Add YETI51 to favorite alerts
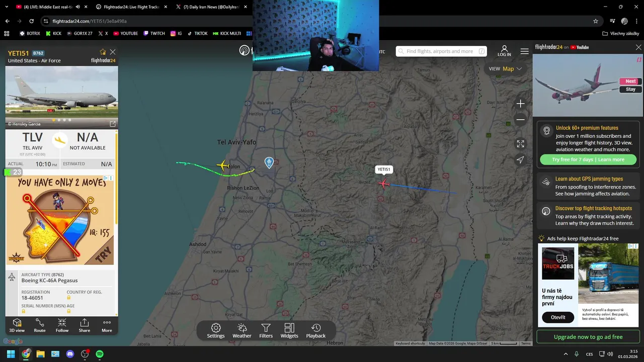Image resolution: width=644 pixels, height=362 pixels. (103, 52)
